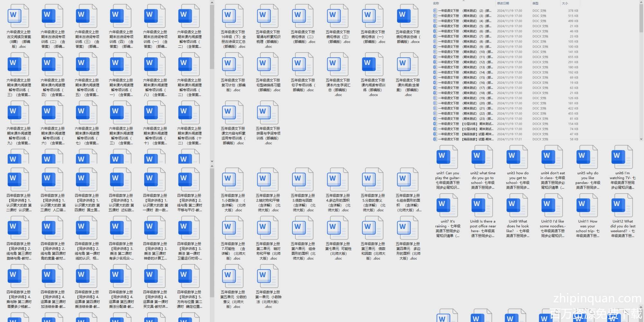The height and width of the screenshot is (322, 644).
Task: Click the "unit7 It's raining" file name
Action: pos(448,229)
